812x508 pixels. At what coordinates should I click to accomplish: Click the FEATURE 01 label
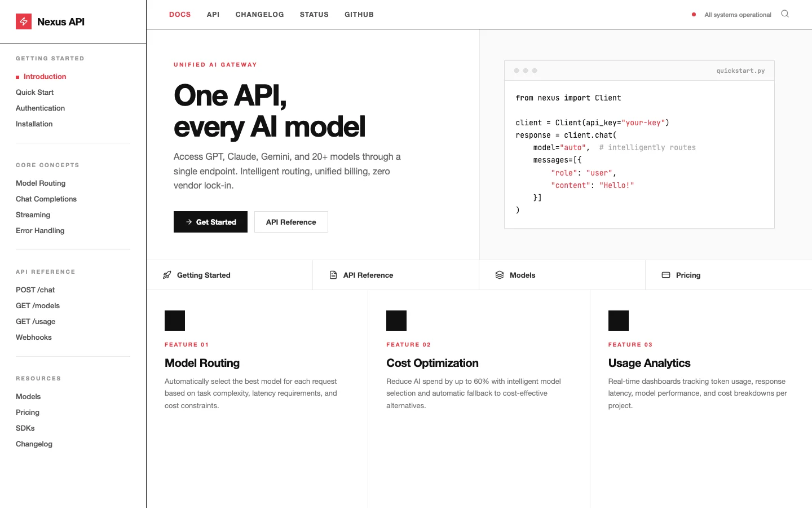187,344
